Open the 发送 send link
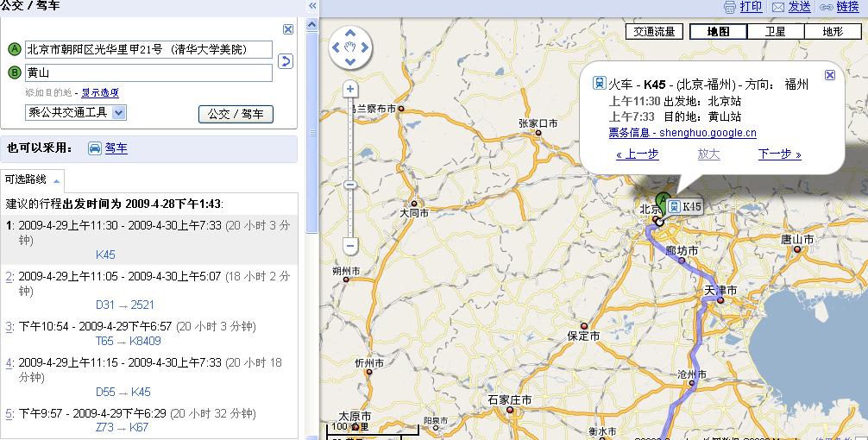The image size is (868, 440). point(799,7)
